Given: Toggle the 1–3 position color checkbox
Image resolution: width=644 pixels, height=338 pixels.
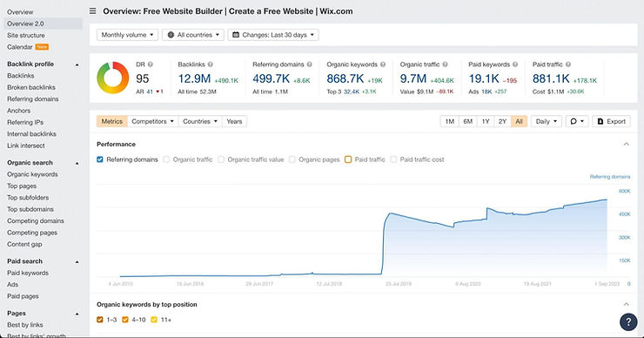Looking at the screenshot, I should click(100, 320).
